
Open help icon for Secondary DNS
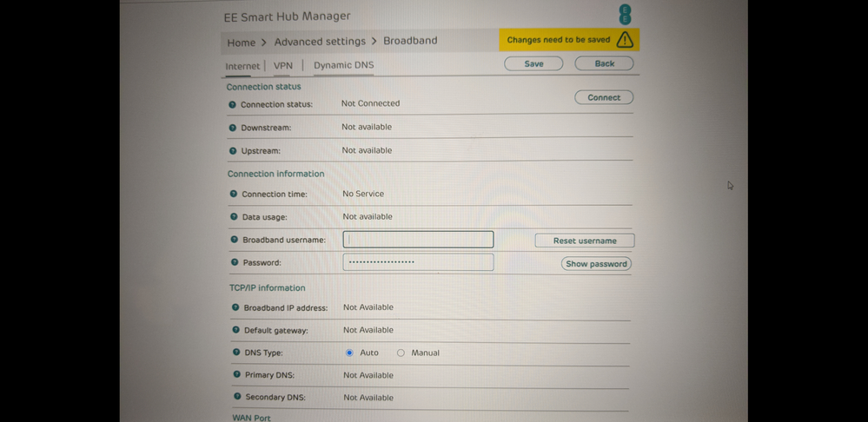pyautogui.click(x=237, y=397)
